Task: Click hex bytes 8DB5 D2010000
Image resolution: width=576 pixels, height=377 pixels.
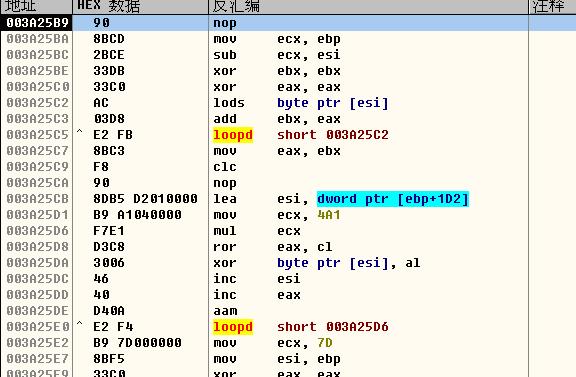Action: coord(145,199)
